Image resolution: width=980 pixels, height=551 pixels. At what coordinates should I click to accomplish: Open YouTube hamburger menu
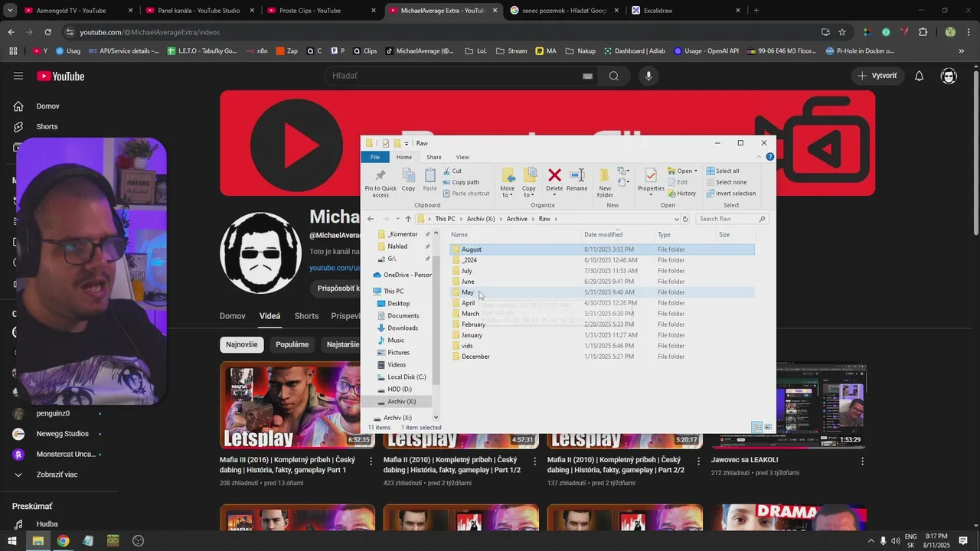coord(18,76)
